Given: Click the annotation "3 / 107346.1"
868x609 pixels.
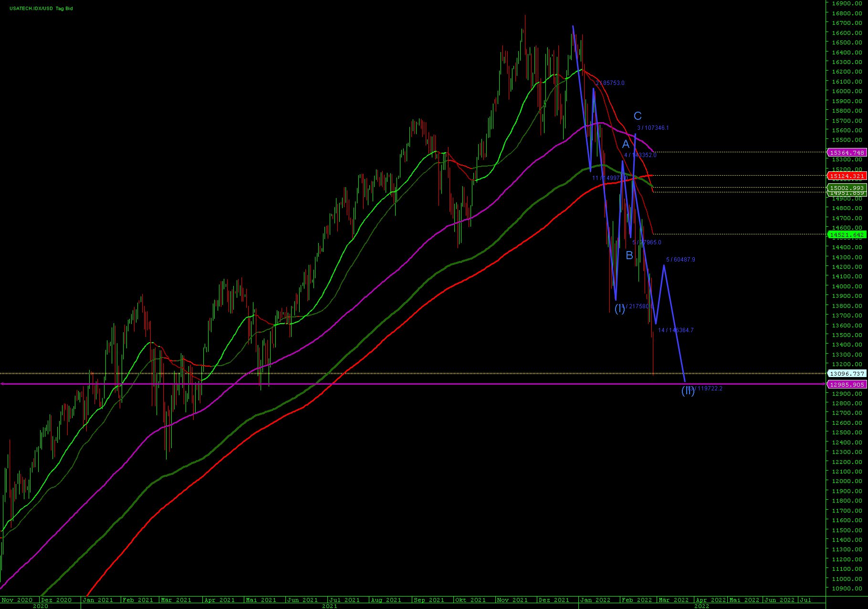Looking at the screenshot, I should [x=653, y=128].
